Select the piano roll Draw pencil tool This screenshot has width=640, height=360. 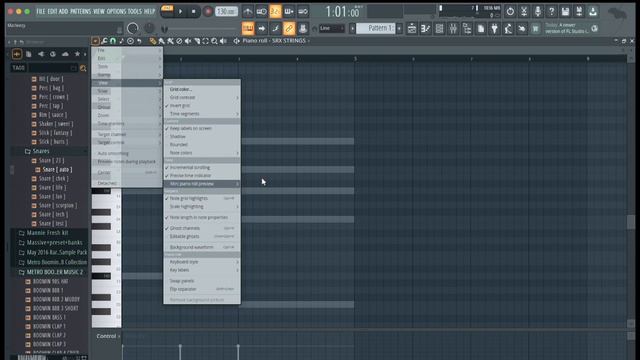click(x=153, y=41)
